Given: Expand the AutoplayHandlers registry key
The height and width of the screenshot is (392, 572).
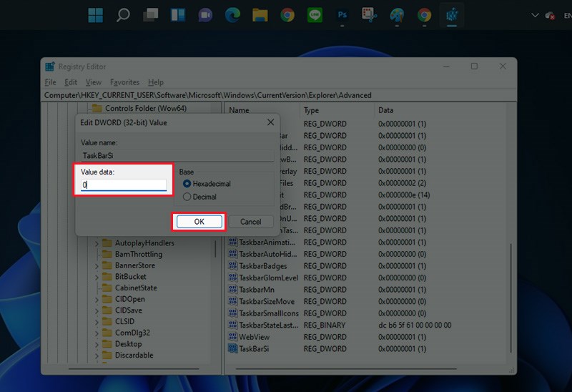Looking at the screenshot, I should (97, 243).
